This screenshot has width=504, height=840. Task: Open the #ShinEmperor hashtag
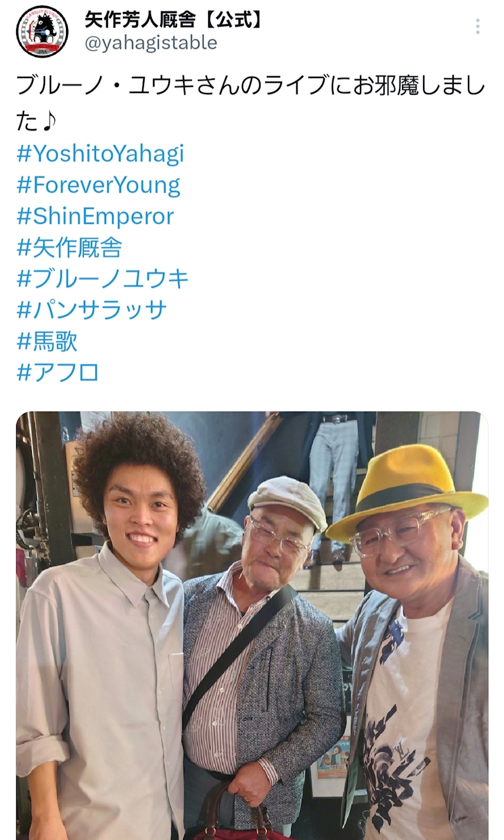click(x=95, y=216)
